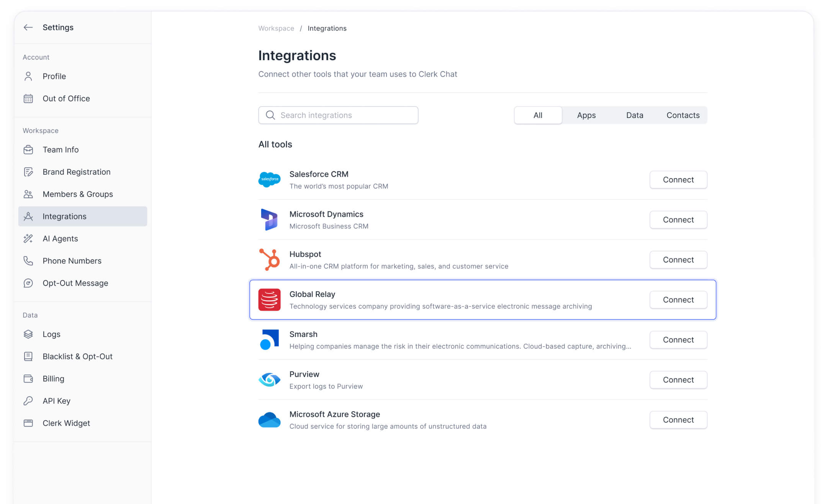The image size is (828, 504).
Task: Click the Out of Office calendar icon
Action: (x=28, y=98)
